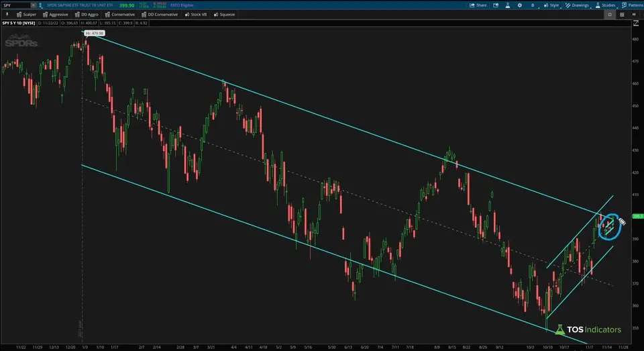Click the EXTO Eligible label
The height and width of the screenshot is (351, 644).
click(x=182, y=5)
